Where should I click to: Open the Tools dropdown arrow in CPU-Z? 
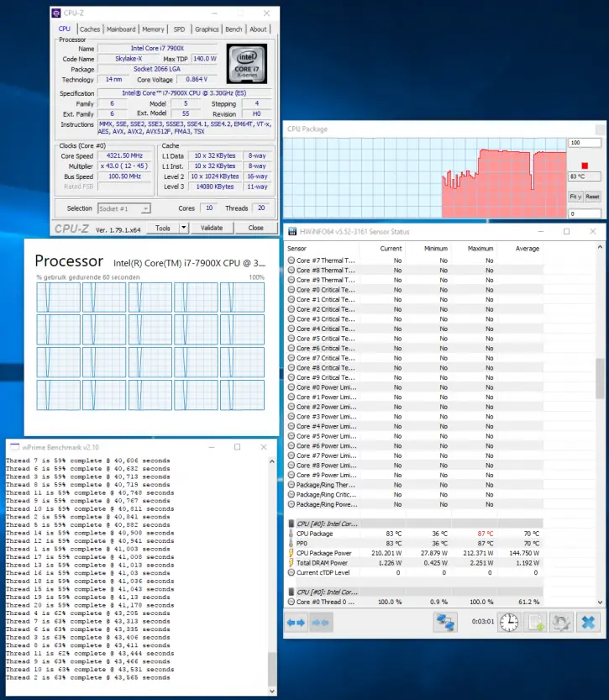pyautogui.click(x=183, y=228)
